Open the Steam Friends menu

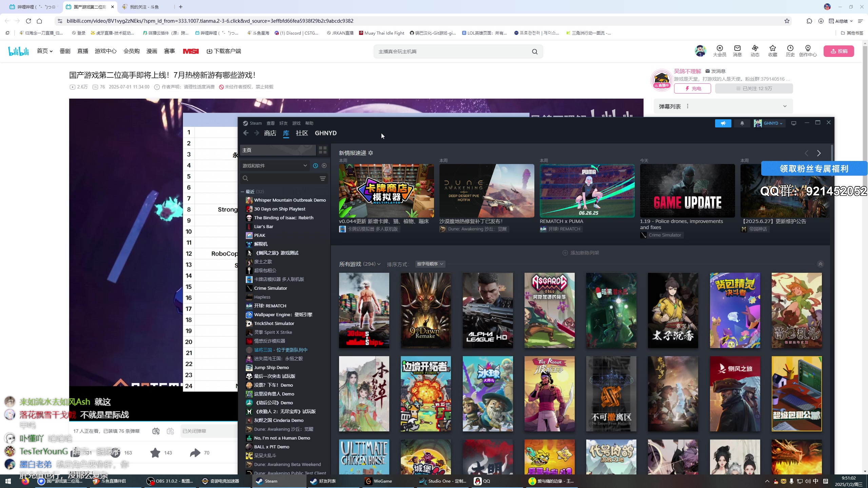283,123
